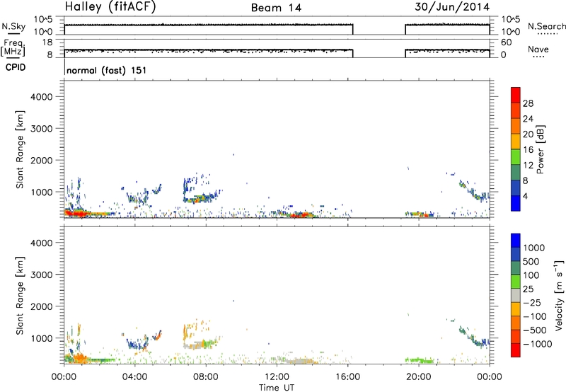Screen dimensions: 566x392
Task: Click the 'Power [dB]' colorbar label
Action: (540, 149)
